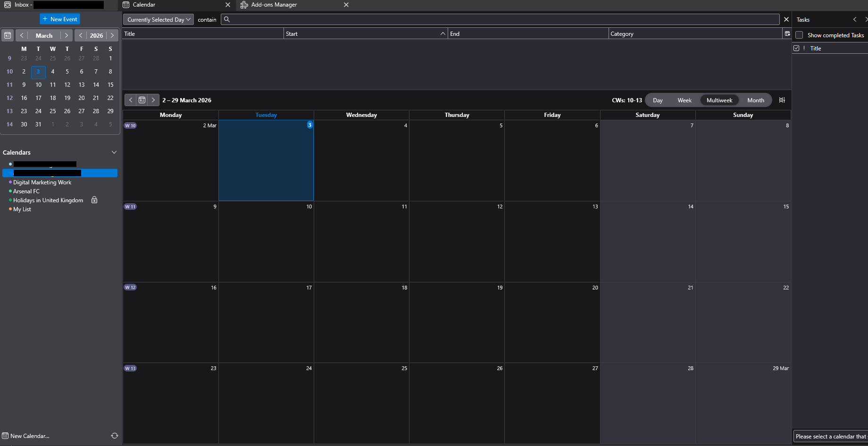The image size is (868, 446).
Task: Clear the event search with X icon
Action: point(786,19)
